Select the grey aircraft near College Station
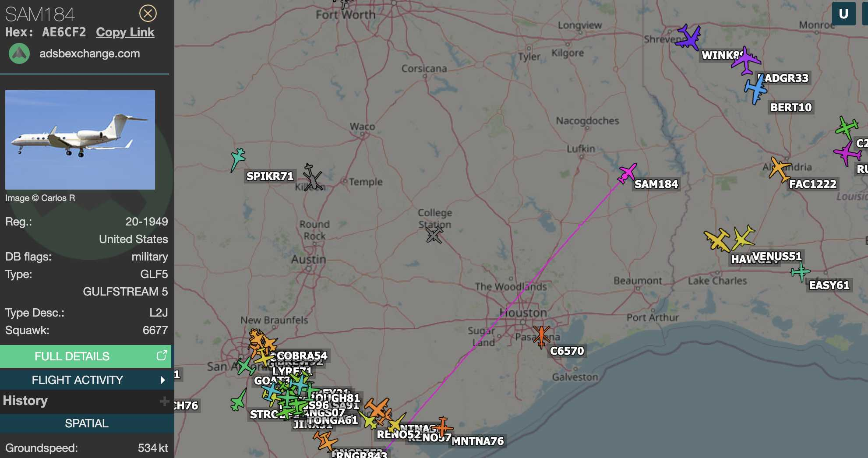Image resolution: width=868 pixels, height=458 pixels. click(434, 234)
